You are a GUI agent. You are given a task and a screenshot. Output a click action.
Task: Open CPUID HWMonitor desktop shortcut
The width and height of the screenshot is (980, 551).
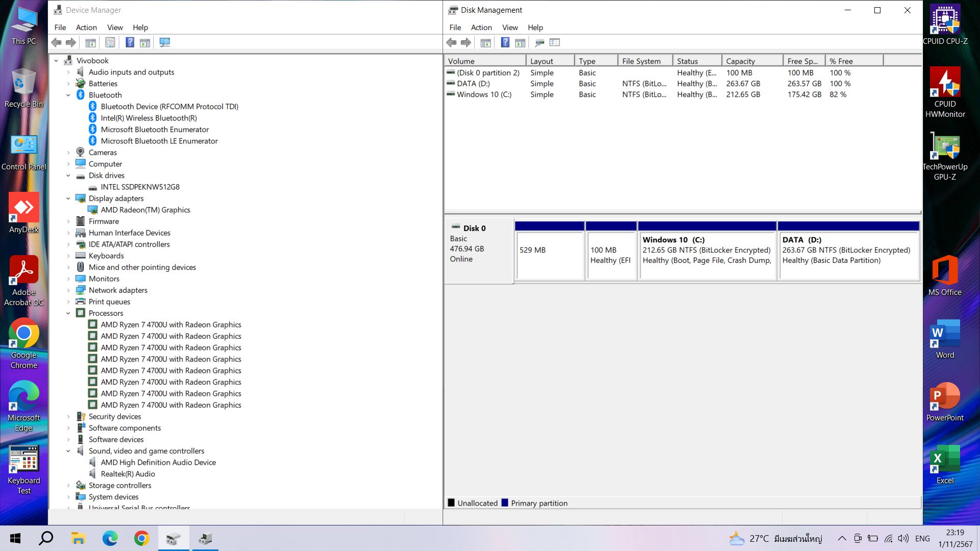tap(945, 92)
